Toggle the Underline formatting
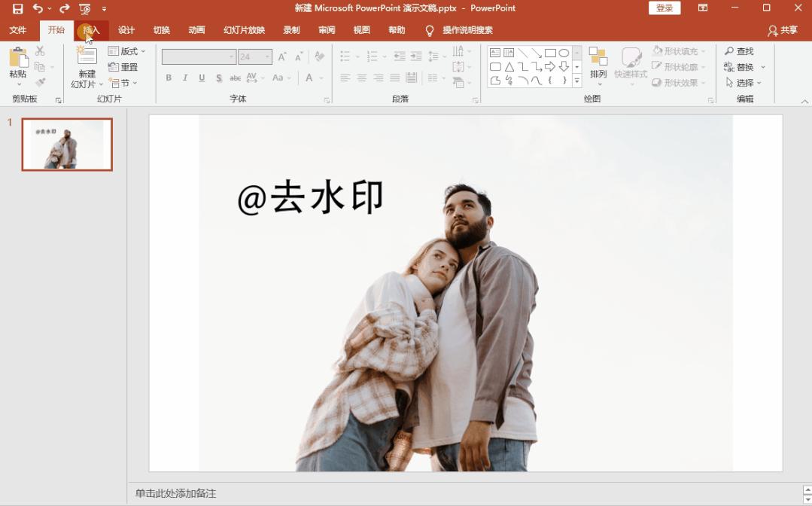The width and height of the screenshot is (812, 506). tap(201, 78)
